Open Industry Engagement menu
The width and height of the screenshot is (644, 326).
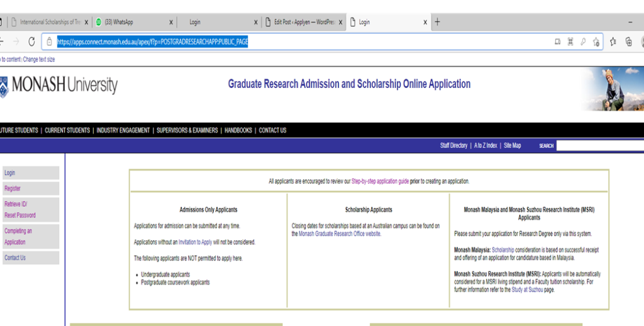click(x=123, y=131)
